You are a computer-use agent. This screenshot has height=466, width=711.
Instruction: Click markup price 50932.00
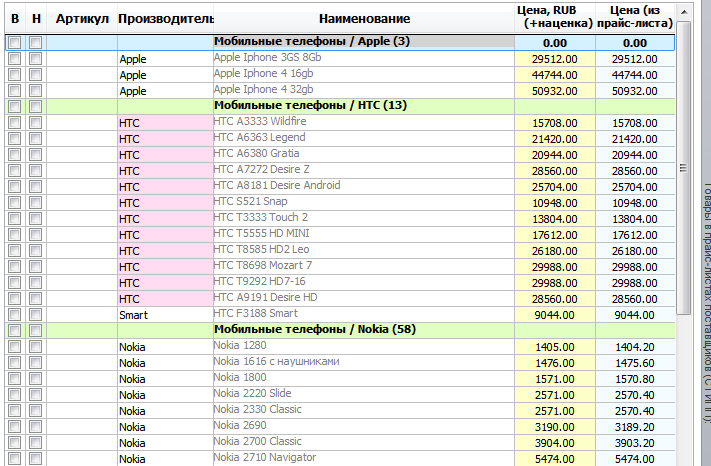[x=555, y=91]
